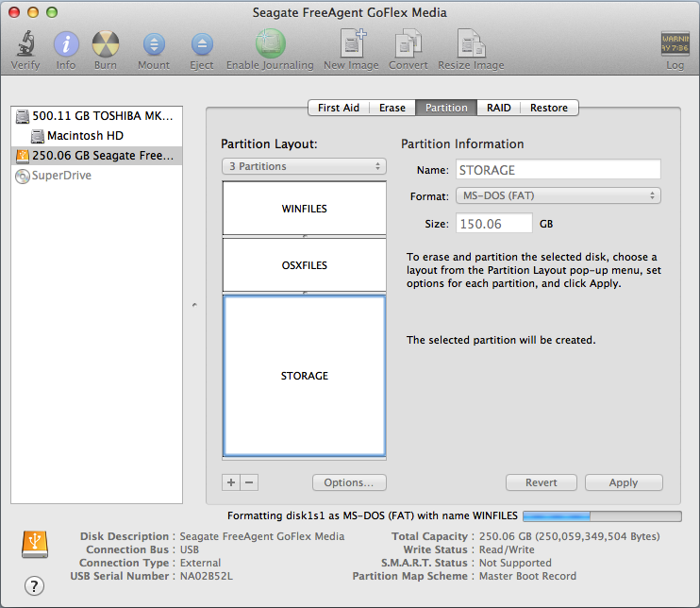This screenshot has height=608, width=700.
Task: Click the Options... button
Action: coord(349,482)
